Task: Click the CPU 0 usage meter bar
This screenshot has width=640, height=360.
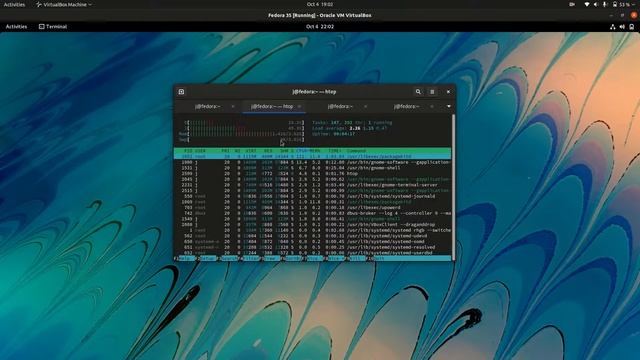Action: point(244,122)
